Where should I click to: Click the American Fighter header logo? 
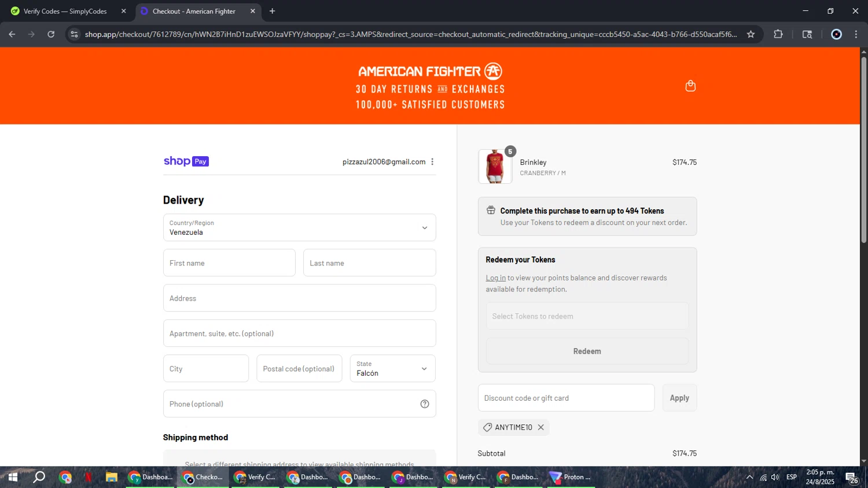430,72
